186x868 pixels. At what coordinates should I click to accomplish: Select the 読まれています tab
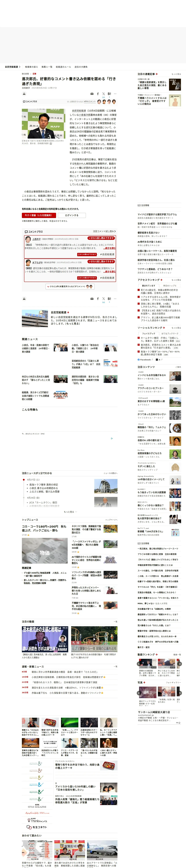click(x=148, y=286)
